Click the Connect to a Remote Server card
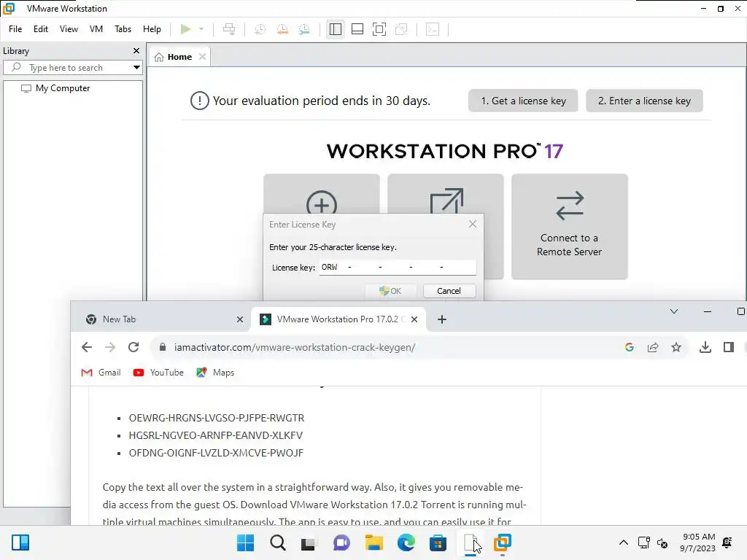747x560 pixels. (569, 227)
